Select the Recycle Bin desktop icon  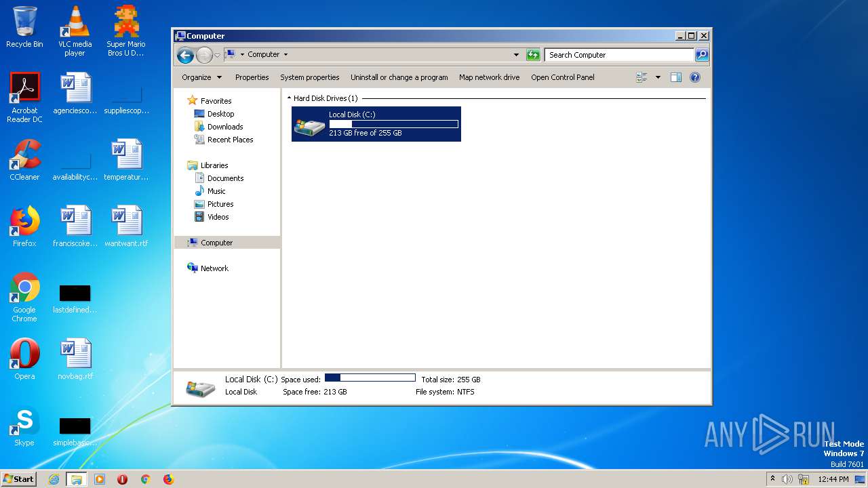pyautogui.click(x=24, y=27)
